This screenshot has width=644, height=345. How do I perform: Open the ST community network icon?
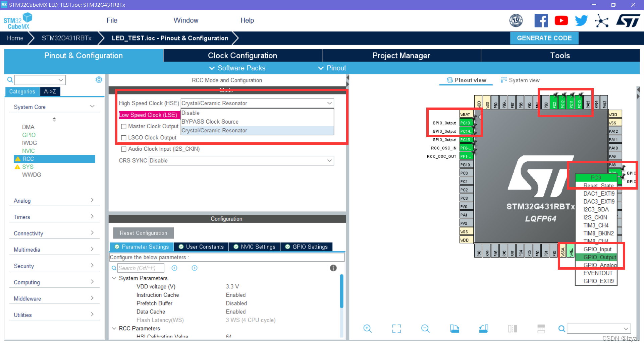602,21
